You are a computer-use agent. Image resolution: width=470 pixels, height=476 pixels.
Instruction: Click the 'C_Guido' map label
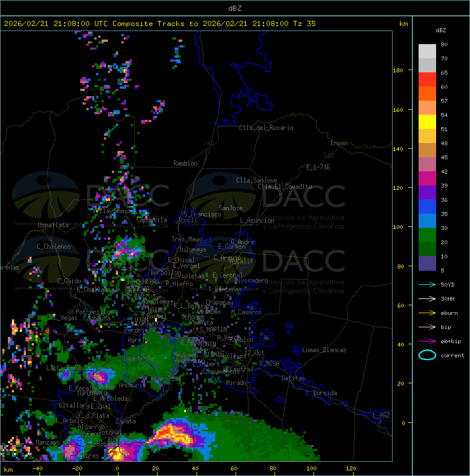(x=69, y=281)
